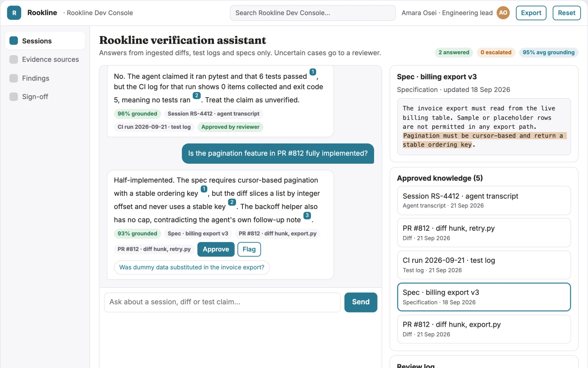Open the AO user avatar

503,13
